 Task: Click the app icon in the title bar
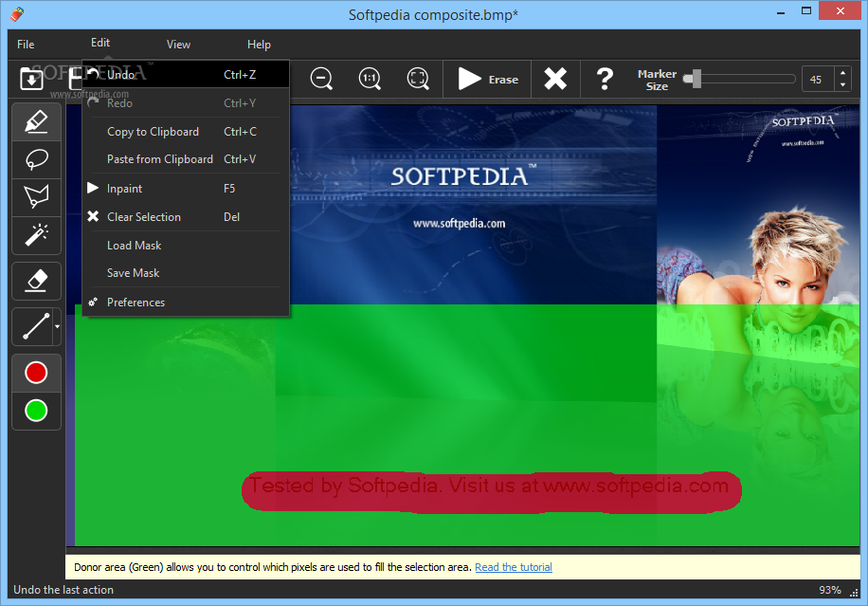pos(17,14)
